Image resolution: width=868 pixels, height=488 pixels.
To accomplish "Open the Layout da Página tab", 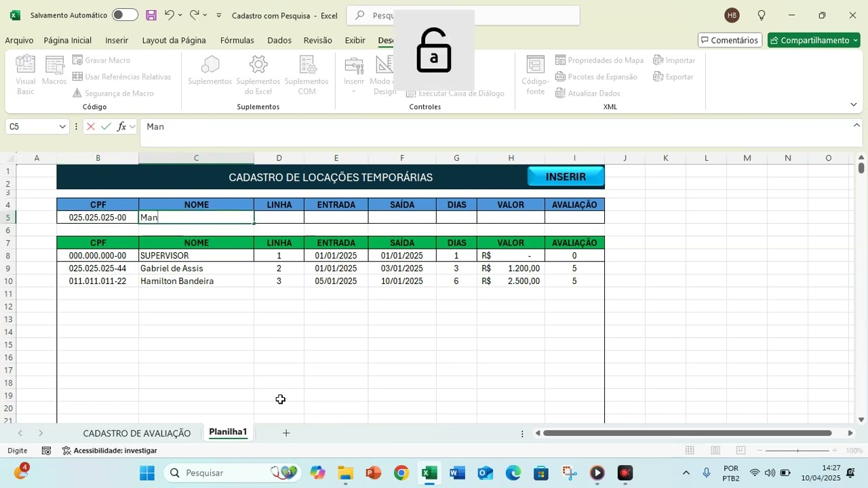I will coord(174,41).
